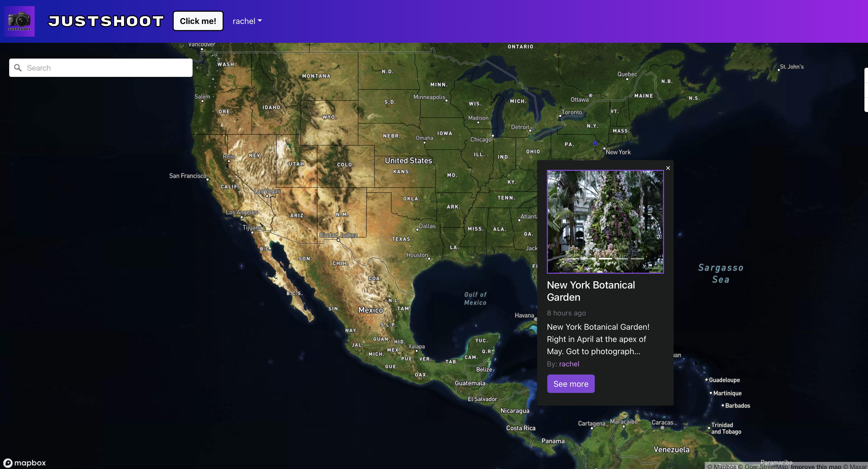Select the second carousel indicator bar
The height and width of the screenshot is (469, 868).
coord(589,258)
